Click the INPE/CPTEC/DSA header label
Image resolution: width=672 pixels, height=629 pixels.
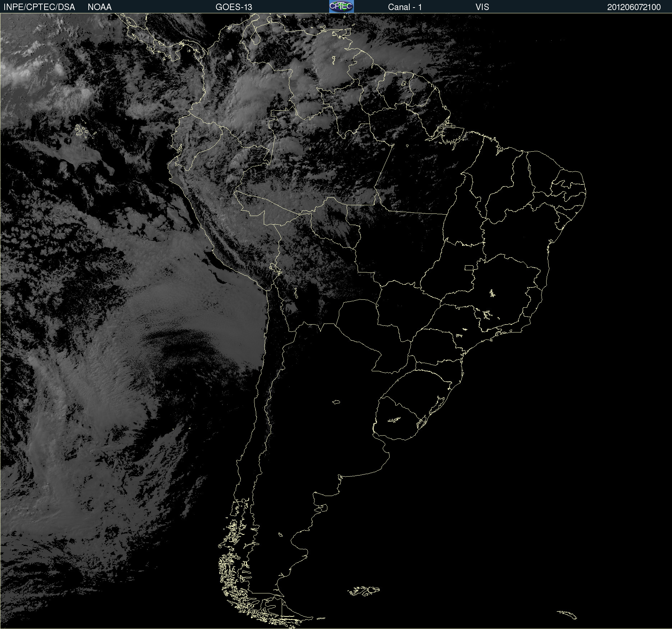pos(39,7)
